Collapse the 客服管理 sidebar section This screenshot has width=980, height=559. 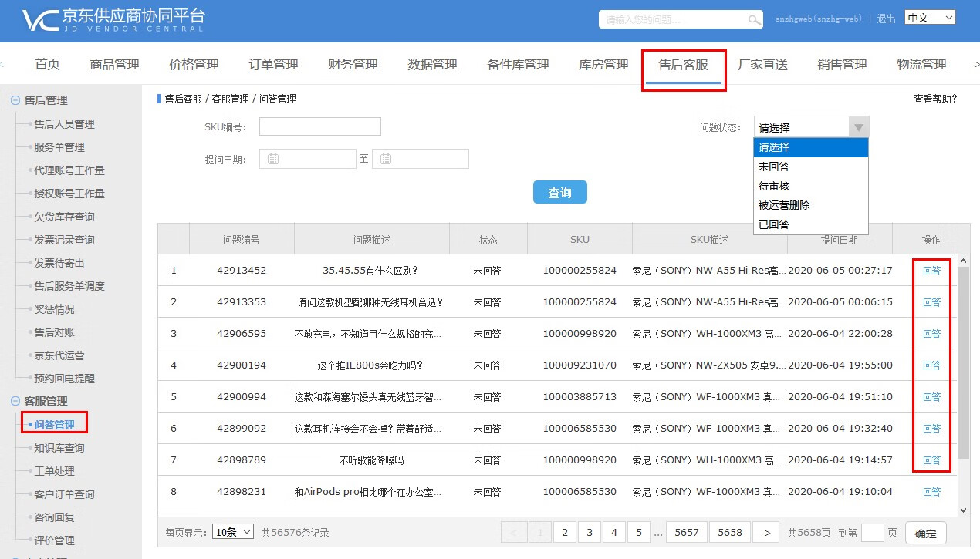(x=15, y=401)
